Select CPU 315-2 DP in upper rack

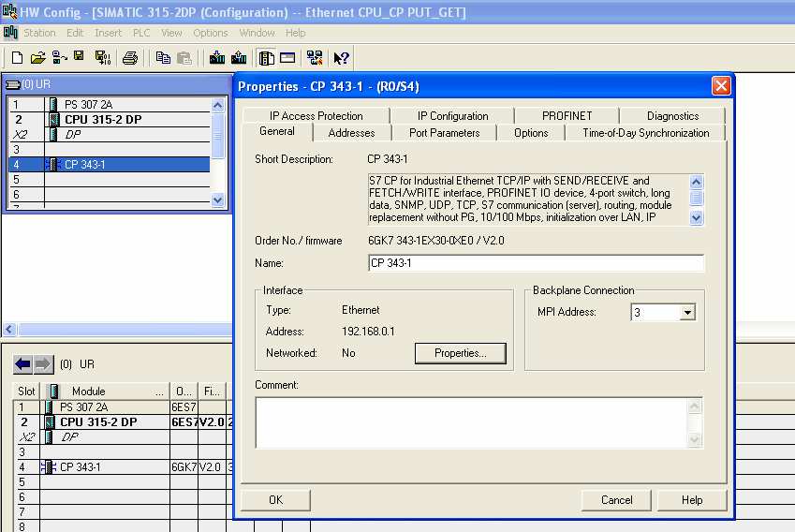[x=110, y=120]
